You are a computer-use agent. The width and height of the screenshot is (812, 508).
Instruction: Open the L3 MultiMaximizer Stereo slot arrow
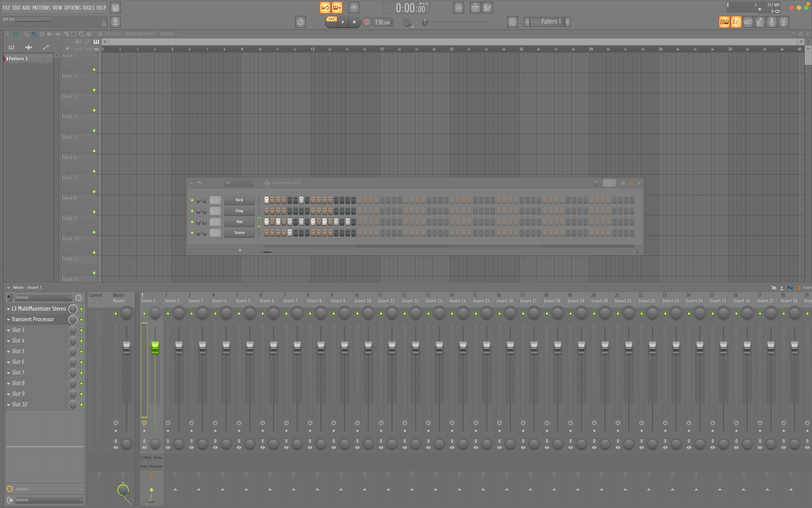(8, 309)
